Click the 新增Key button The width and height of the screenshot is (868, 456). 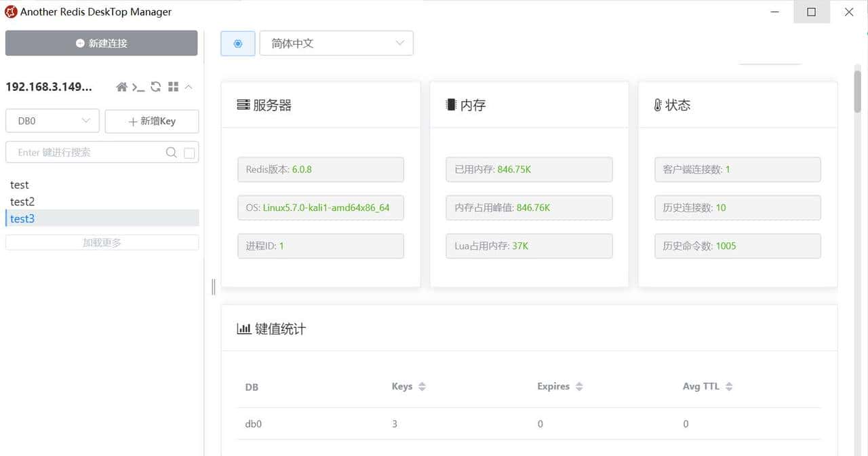click(151, 121)
